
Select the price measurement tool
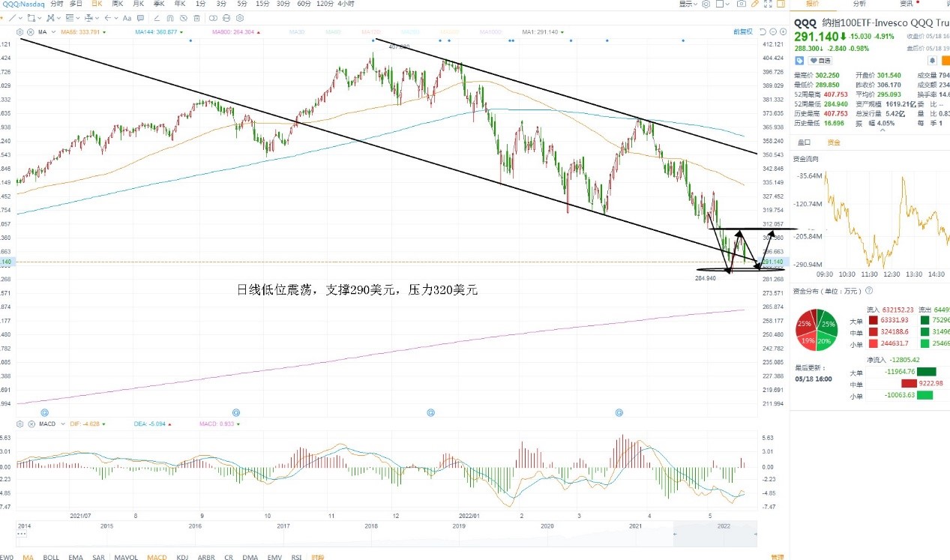click(x=88, y=18)
